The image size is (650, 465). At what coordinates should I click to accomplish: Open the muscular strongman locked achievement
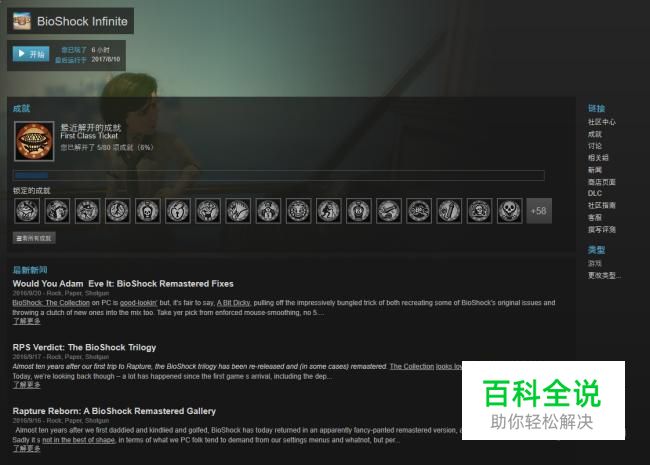click(208, 211)
